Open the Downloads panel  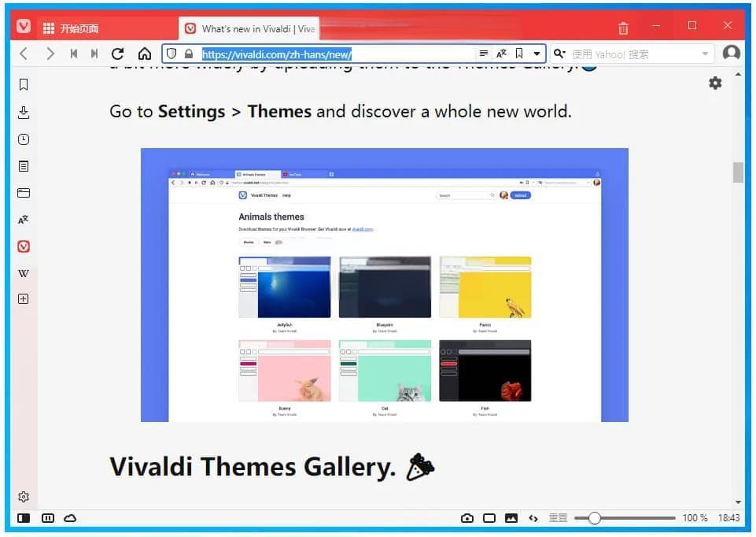[24, 113]
